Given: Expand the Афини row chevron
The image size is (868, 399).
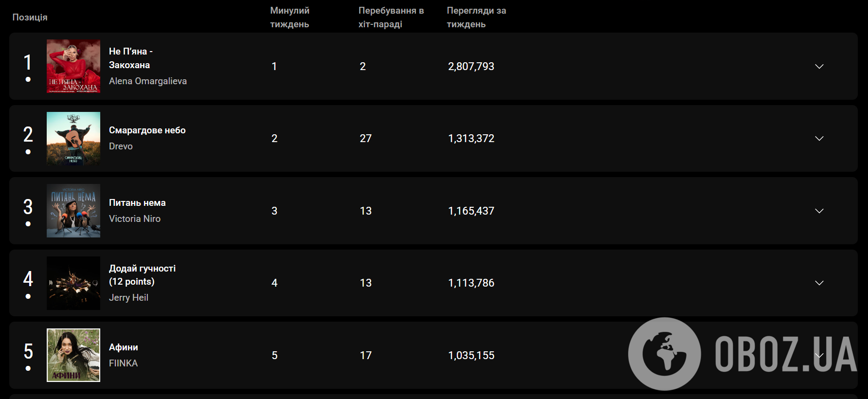Looking at the screenshot, I should tap(819, 355).
